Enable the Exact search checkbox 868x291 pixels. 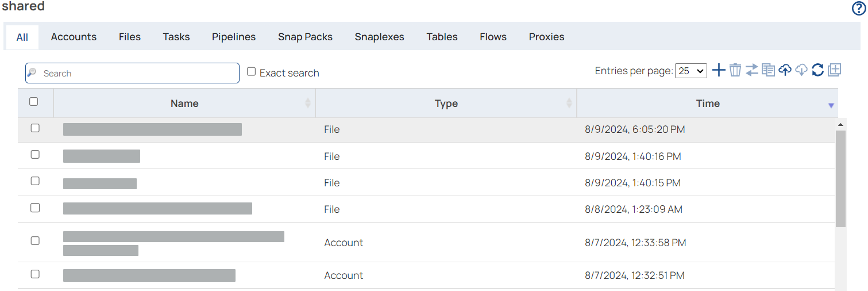(252, 72)
